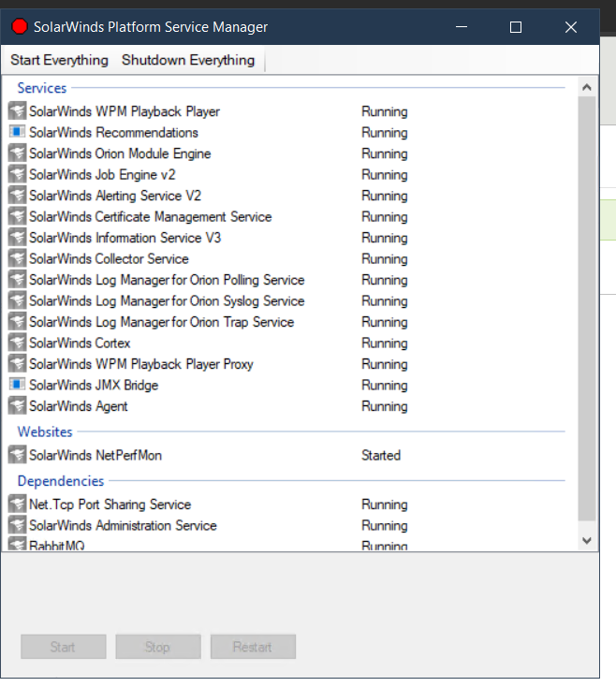Click the Services group header
This screenshot has height=687, width=616.
(41, 88)
